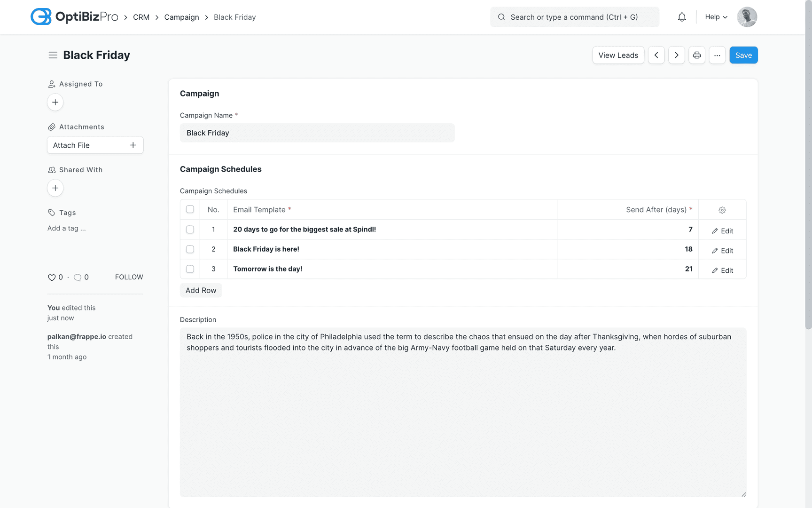Open the ellipsis options menu

[x=717, y=55]
